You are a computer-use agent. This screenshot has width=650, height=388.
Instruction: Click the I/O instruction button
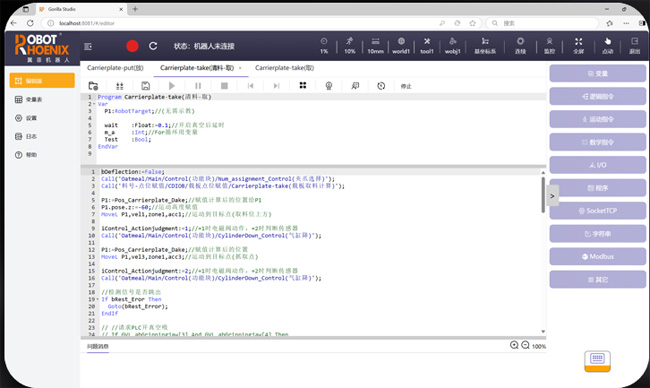(597, 165)
